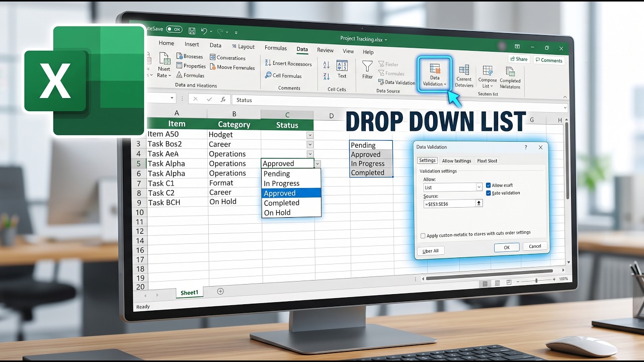Image resolution: width=644 pixels, height=362 pixels.
Task: Switch to the Floxt Slost dialog tab
Action: (487, 161)
